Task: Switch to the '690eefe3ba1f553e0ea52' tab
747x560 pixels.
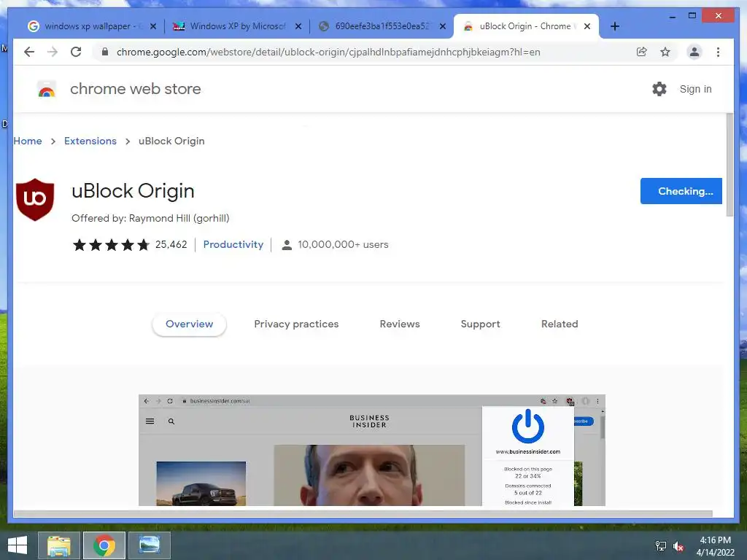Action: coord(382,26)
